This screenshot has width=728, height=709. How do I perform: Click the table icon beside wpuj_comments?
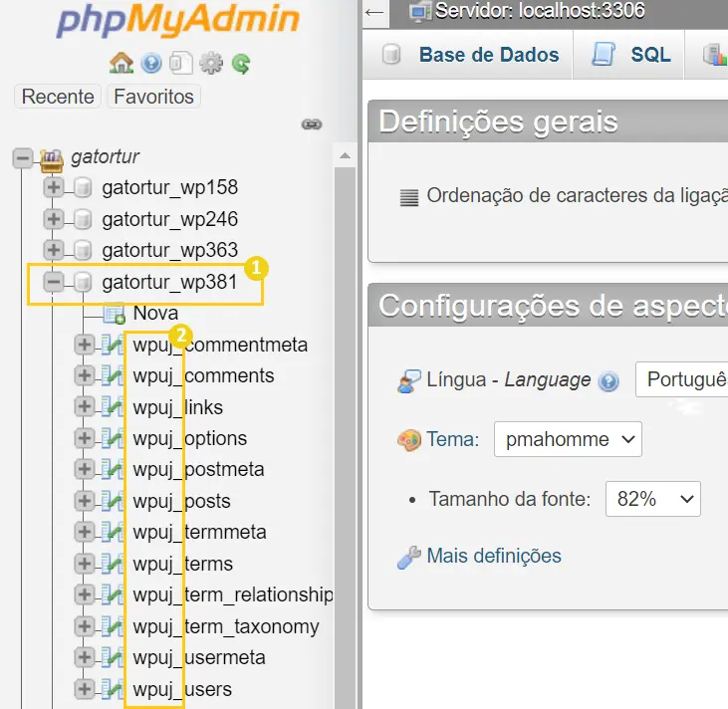113,375
